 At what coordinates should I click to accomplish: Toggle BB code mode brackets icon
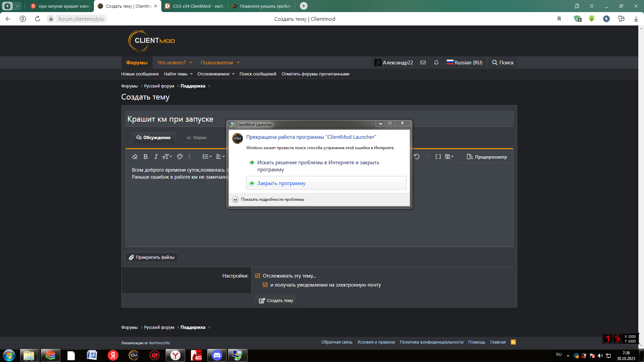click(438, 157)
